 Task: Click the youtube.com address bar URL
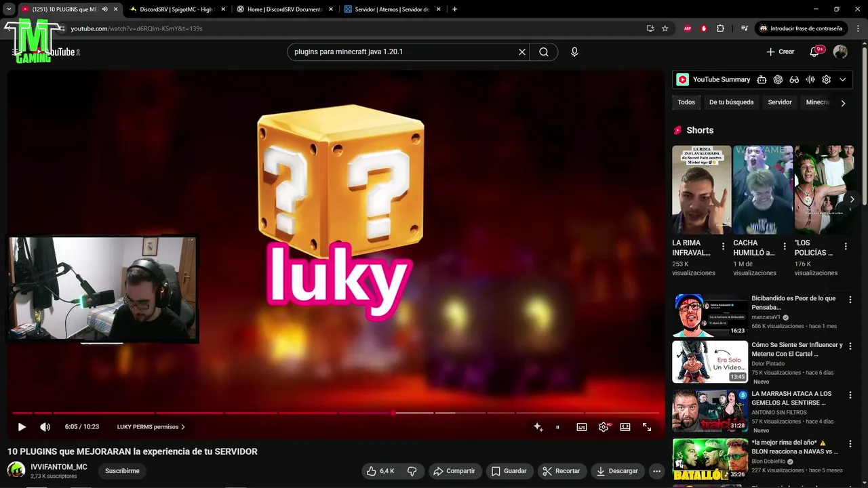coord(136,28)
